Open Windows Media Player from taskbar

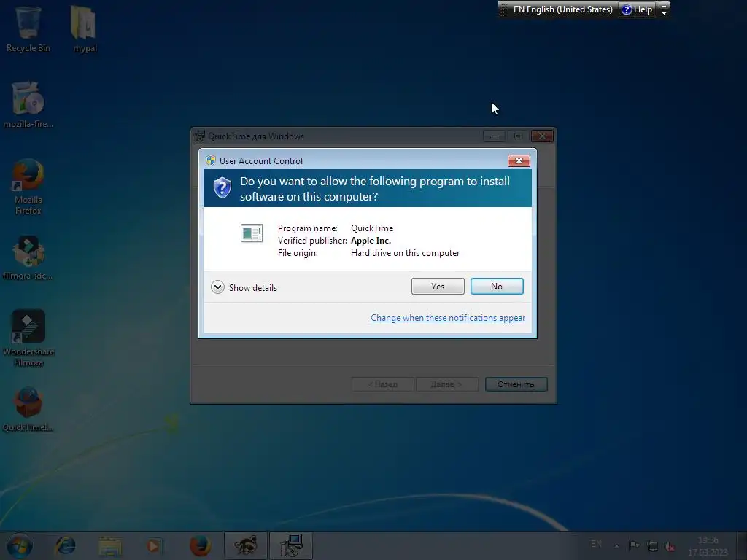click(x=153, y=545)
